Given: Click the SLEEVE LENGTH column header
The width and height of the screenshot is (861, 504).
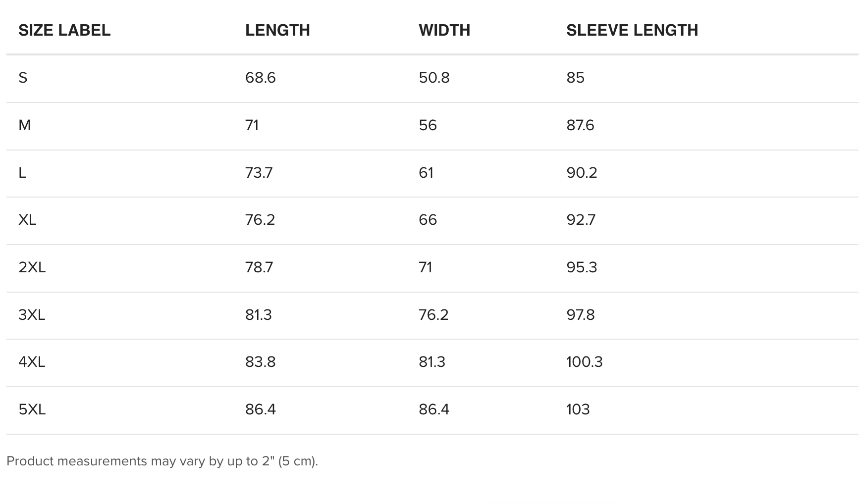Looking at the screenshot, I should click(632, 30).
